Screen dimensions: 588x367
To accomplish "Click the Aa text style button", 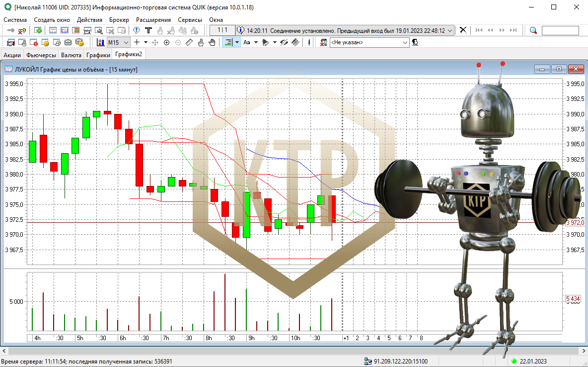I will click(247, 42).
